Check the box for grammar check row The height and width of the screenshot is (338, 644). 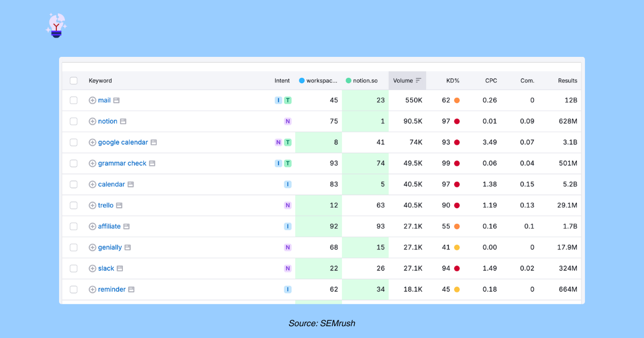point(74,163)
